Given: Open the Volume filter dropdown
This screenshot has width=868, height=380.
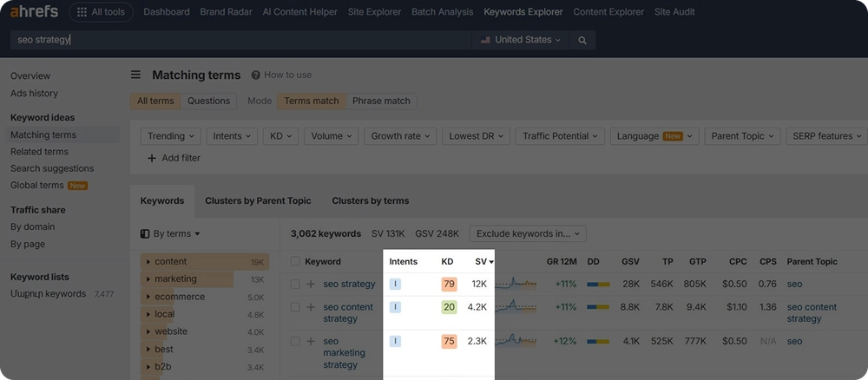Looking at the screenshot, I should [x=332, y=136].
